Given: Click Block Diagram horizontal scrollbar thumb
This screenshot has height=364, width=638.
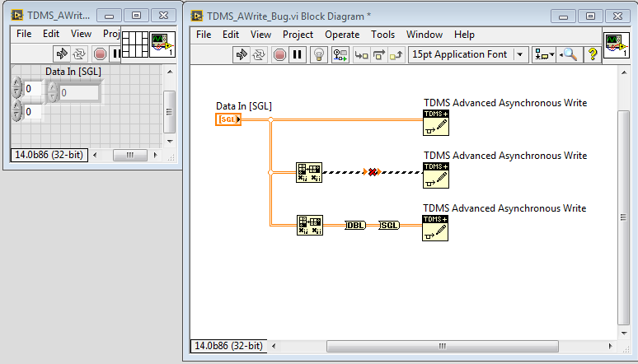Looking at the screenshot, I should [x=443, y=346].
